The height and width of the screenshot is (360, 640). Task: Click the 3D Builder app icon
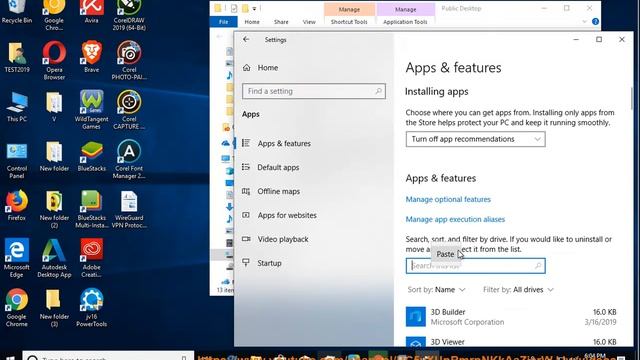[x=416, y=317]
